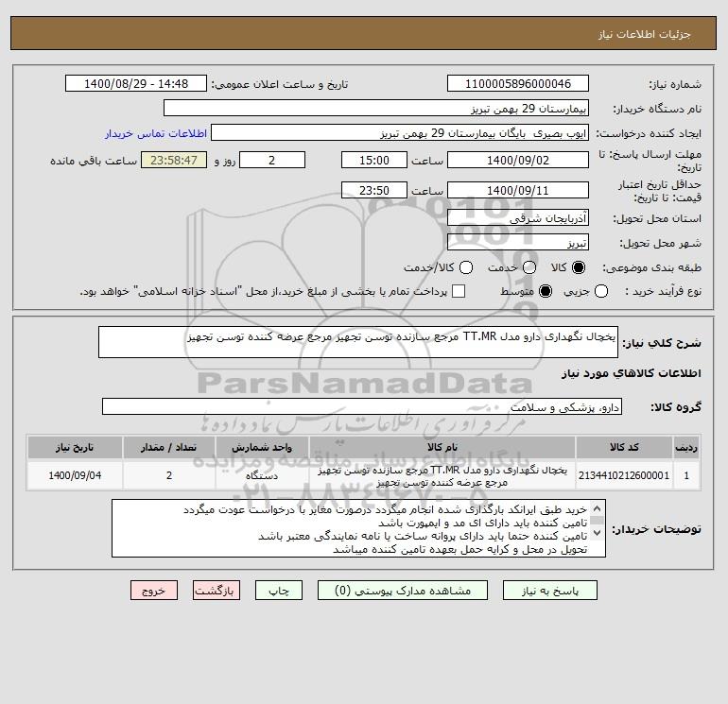Viewport: 728px width, 704px height.
Task: Click the buyer name field بیمارستان 29 بهمن تبریز
Action: coord(376,109)
